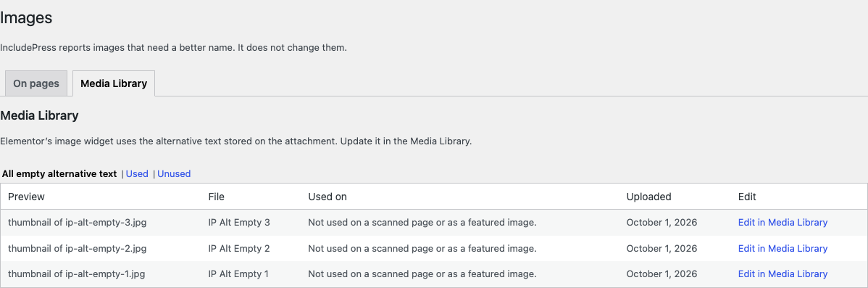
Task: Select the file name IP Alt Empty 1
Action: 238,274
